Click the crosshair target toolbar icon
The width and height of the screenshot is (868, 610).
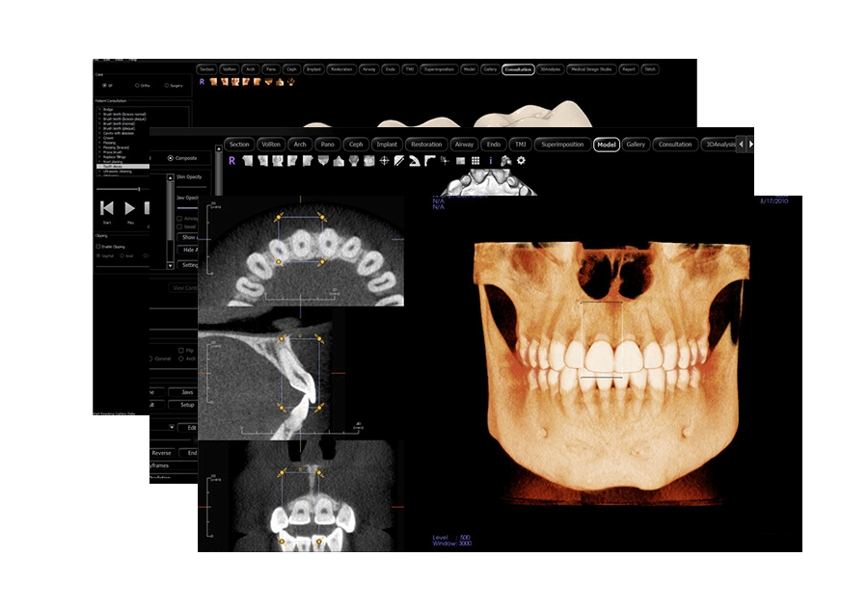click(384, 161)
